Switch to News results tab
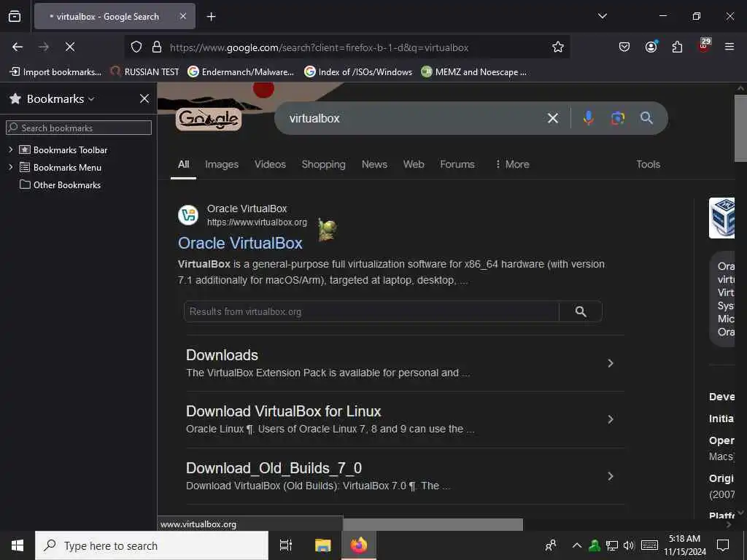747x560 pixels. click(x=374, y=164)
